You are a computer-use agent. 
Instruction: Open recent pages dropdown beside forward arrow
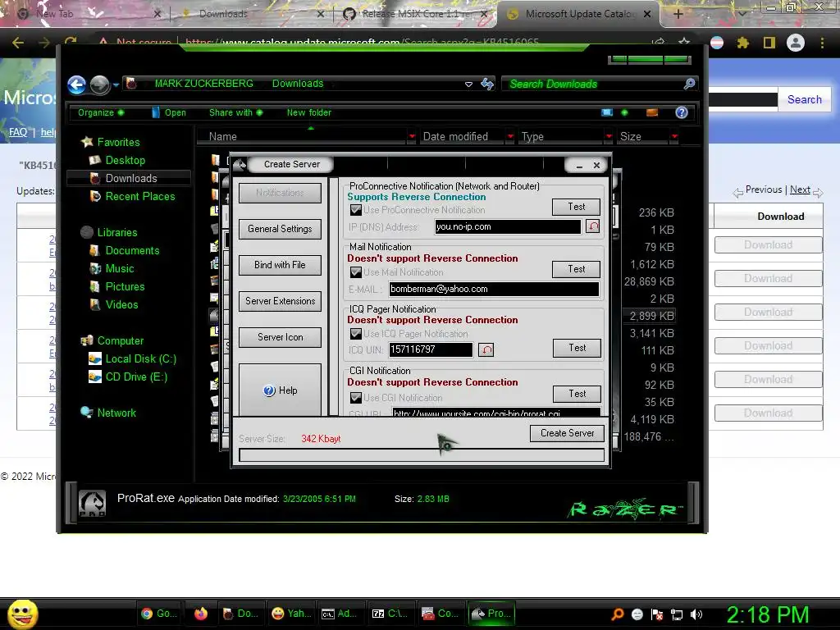[116, 84]
